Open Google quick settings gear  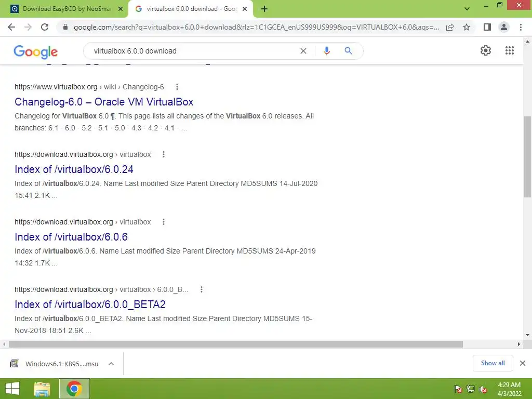tap(486, 50)
